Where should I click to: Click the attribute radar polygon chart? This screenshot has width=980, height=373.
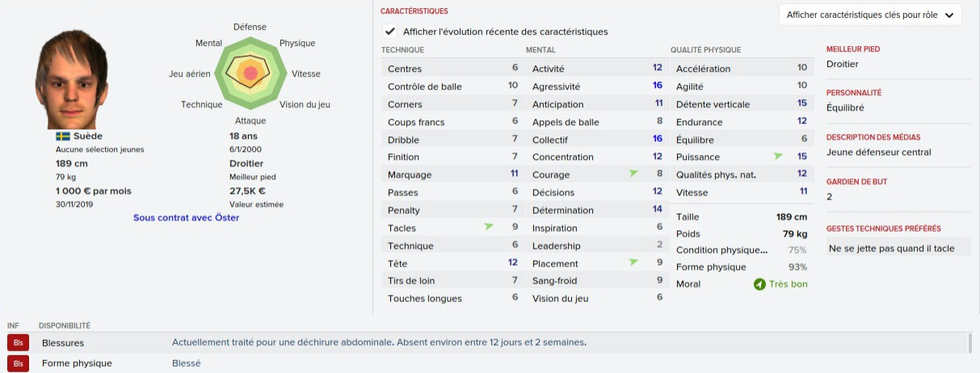pos(250,73)
